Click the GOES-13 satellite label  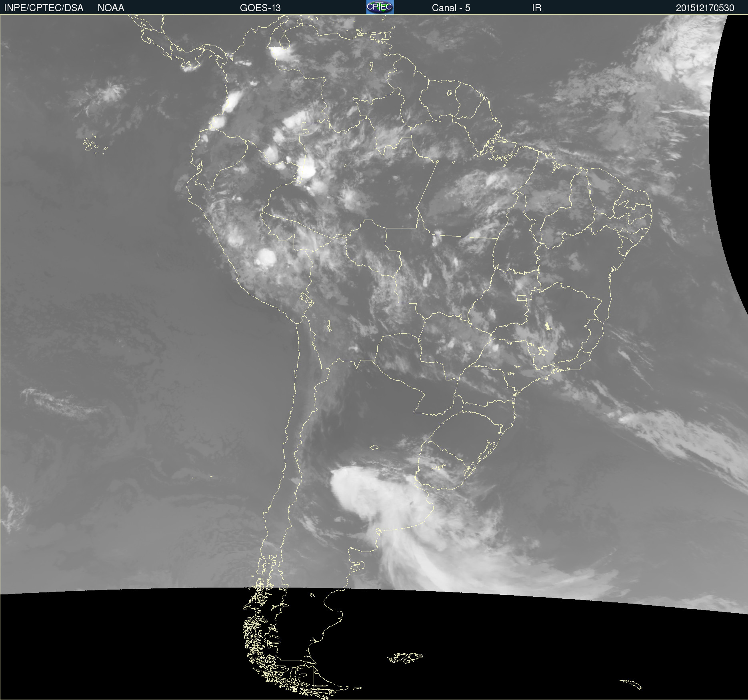(260, 8)
